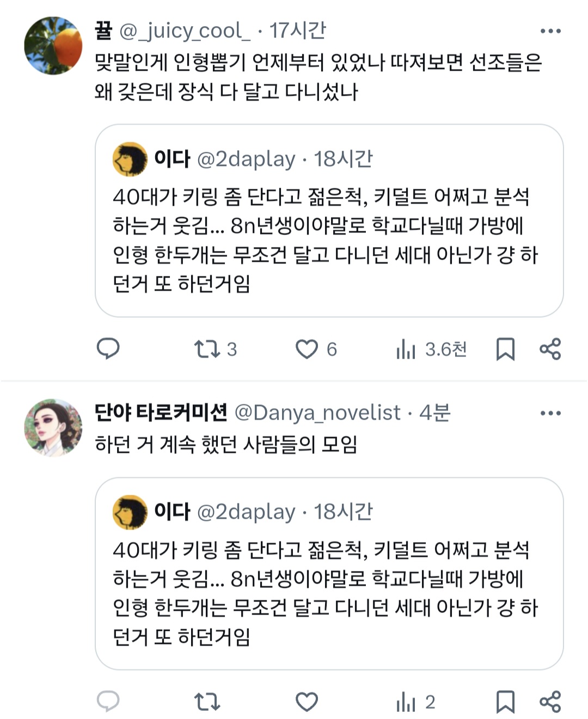The image size is (588, 719).
Task: Open more options for _juicy_cool_ tweet
Action: point(550,31)
